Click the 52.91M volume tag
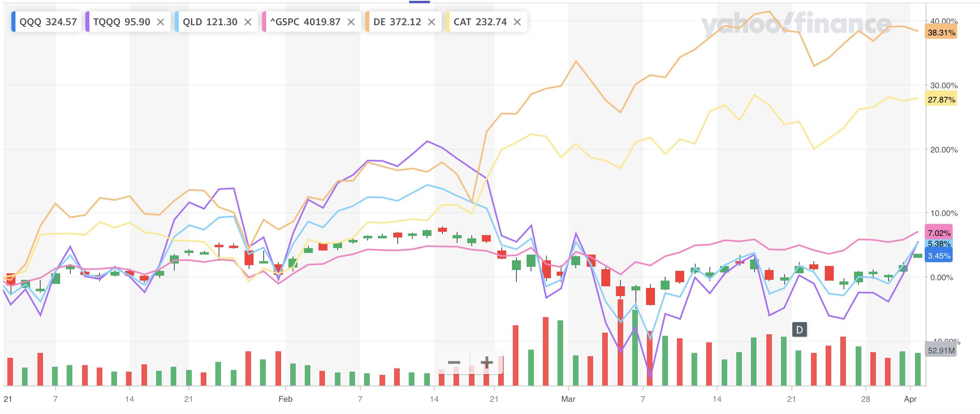The width and height of the screenshot is (980, 414). tap(941, 350)
